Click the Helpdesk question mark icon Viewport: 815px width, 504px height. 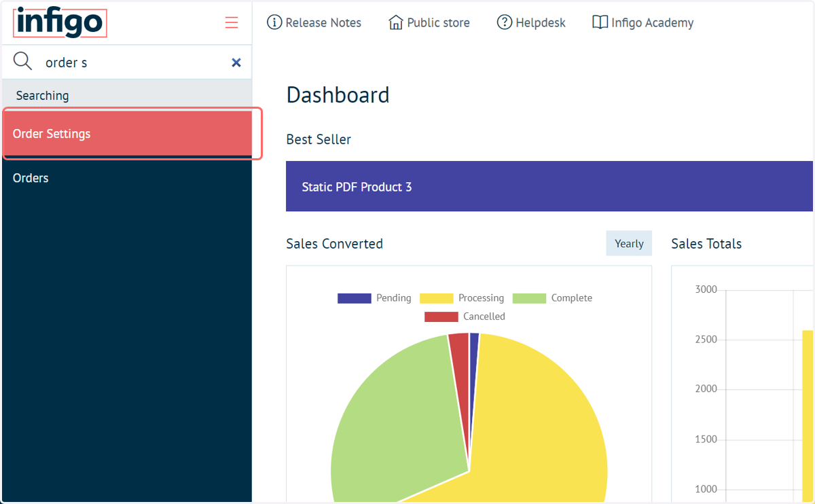click(x=505, y=22)
